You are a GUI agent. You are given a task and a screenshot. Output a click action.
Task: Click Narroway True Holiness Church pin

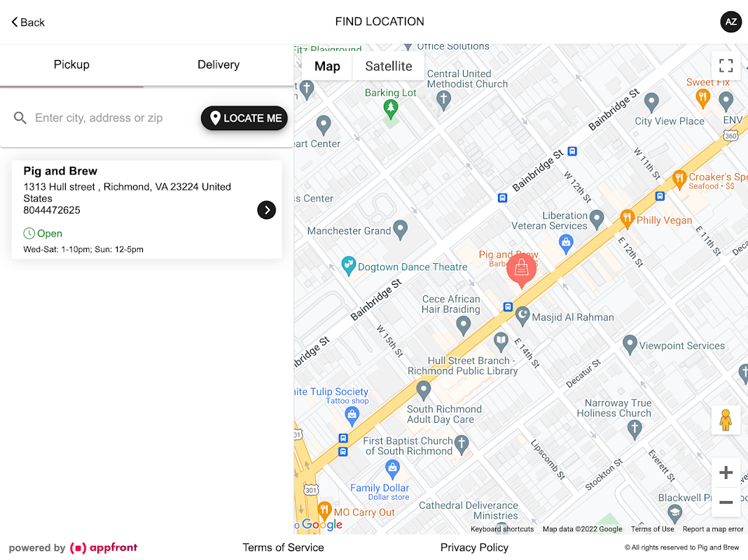[x=634, y=429]
